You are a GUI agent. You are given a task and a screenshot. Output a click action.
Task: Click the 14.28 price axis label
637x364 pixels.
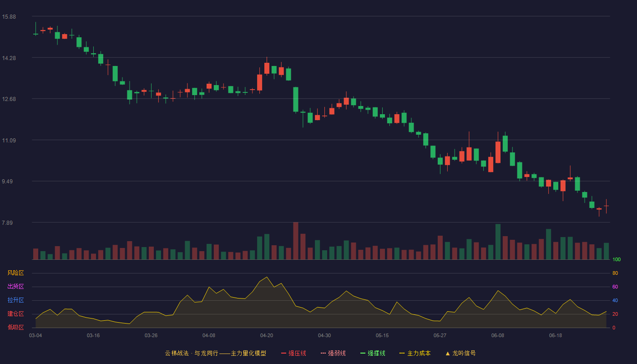click(x=9, y=58)
